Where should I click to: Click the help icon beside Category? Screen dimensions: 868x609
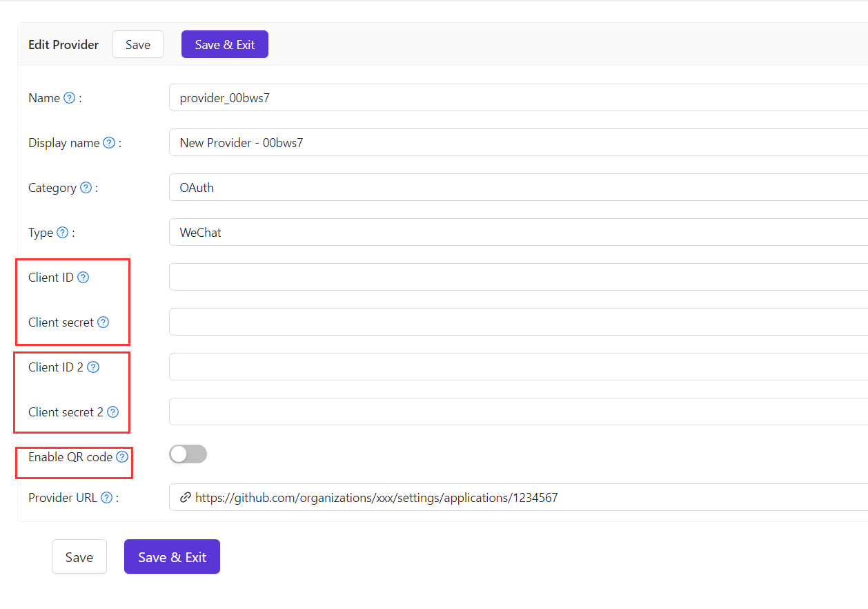coord(86,188)
